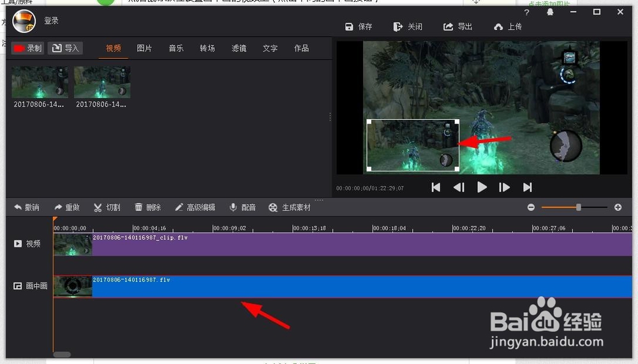The image size is (638, 364).
Task: Select the blue picture-in-picture clip
Action: click(x=342, y=287)
